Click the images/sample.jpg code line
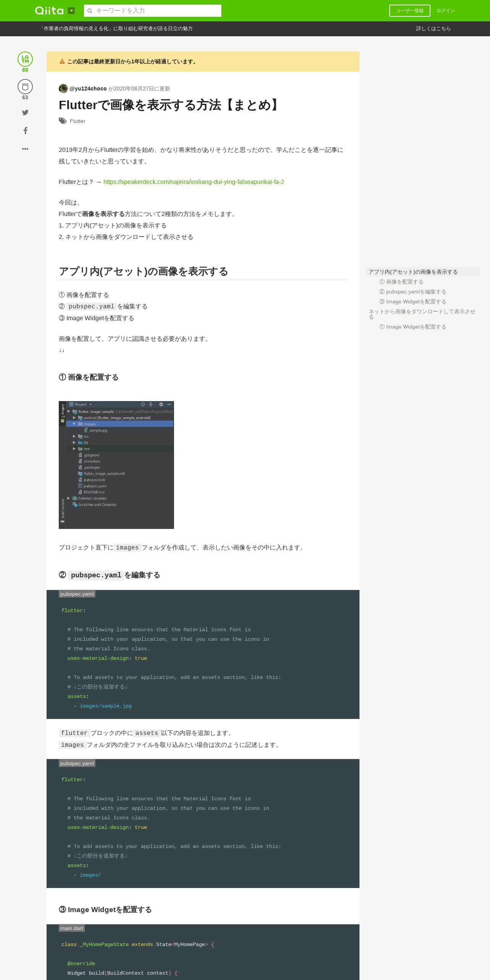 point(106,706)
